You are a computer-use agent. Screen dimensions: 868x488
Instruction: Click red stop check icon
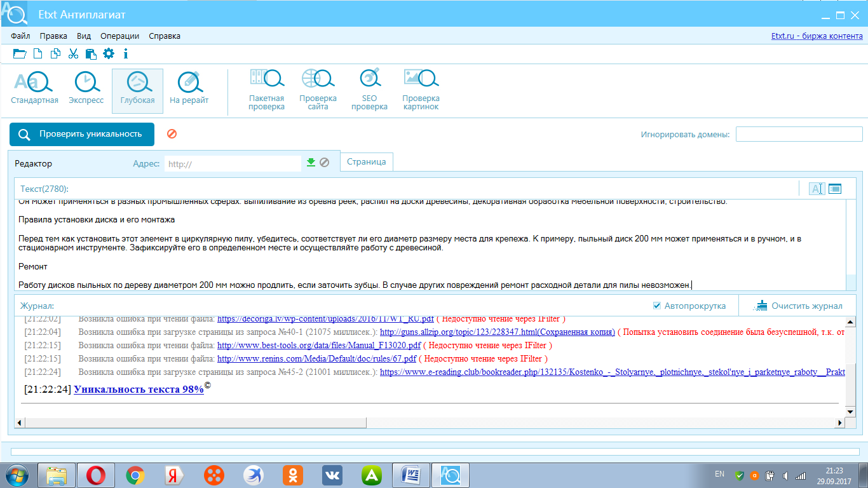coord(172,134)
